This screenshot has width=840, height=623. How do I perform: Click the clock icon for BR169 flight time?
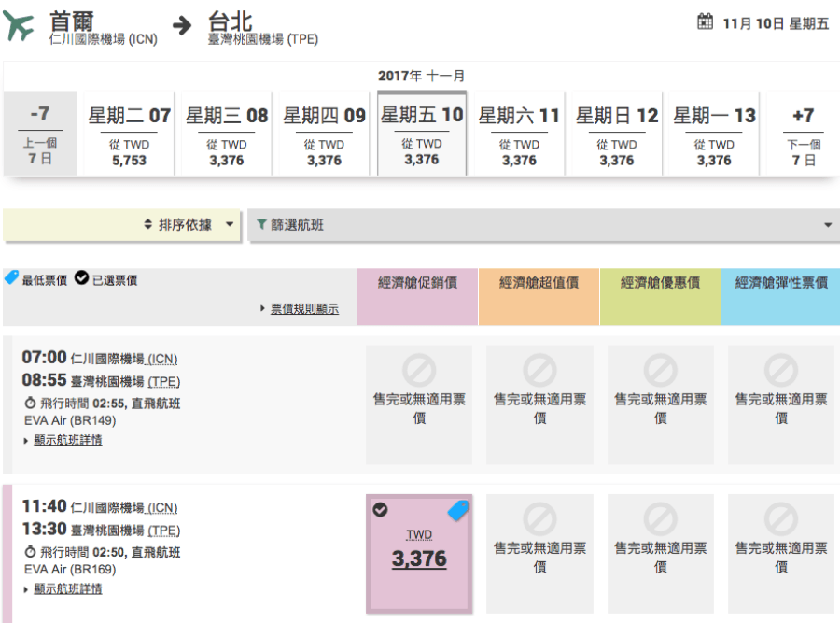pos(30,552)
